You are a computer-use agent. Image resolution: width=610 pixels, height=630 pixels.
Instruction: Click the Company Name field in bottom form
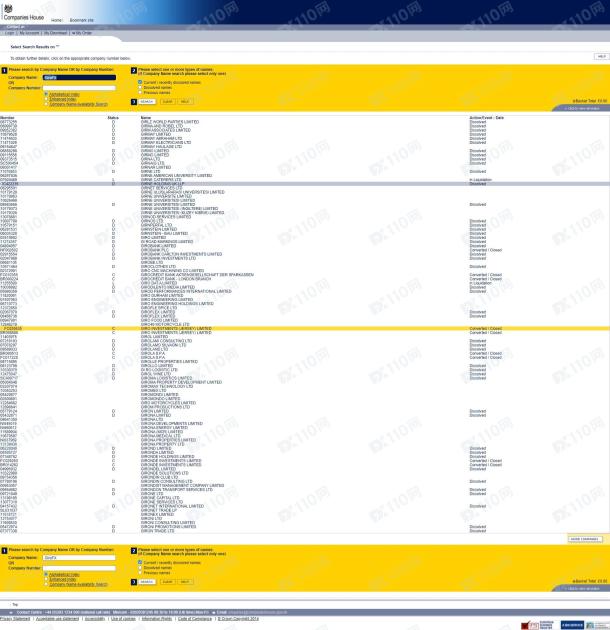(79, 558)
